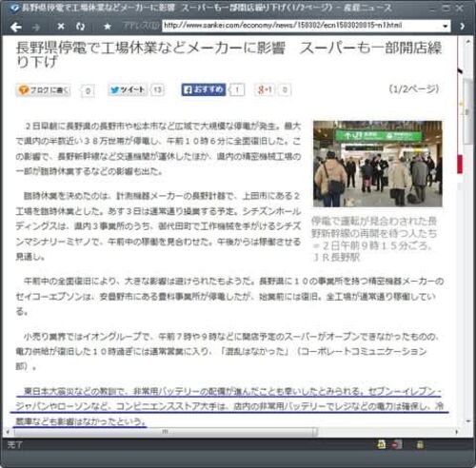
Task: Click the article headline text
Action: coord(228,54)
